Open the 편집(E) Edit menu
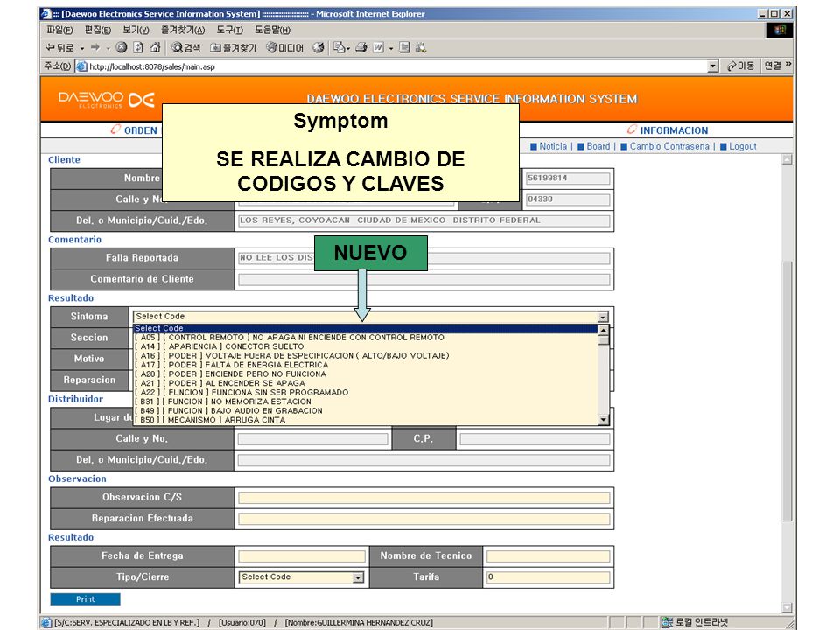This screenshot has width=840, height=630. click(x=97, y=30)
